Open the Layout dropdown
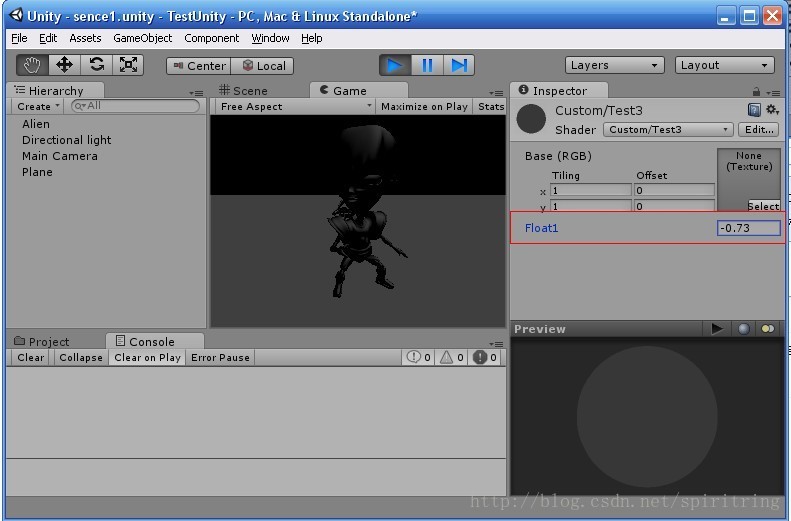The height and width of the screenshot is (521, 791). tap(724, 65)
